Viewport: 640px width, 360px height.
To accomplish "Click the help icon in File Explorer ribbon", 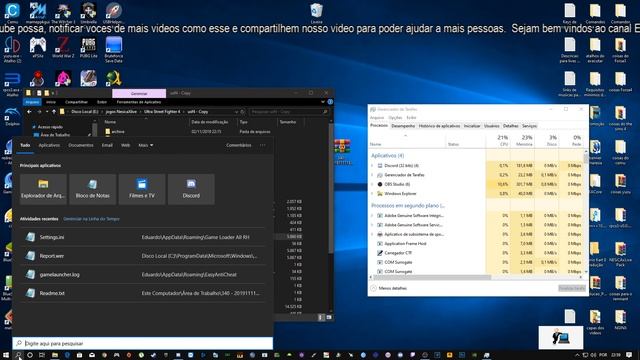I will pyautogui.click(x=330, y=102).
